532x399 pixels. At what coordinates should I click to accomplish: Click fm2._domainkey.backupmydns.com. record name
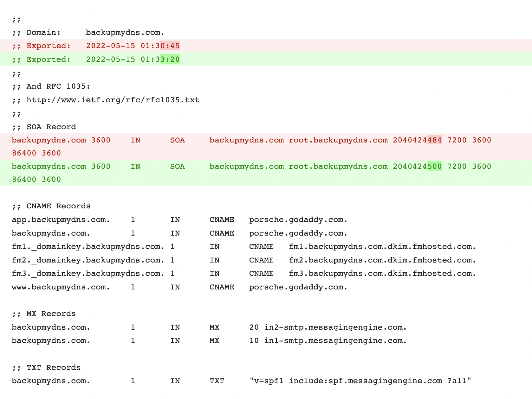coord(88,260)
